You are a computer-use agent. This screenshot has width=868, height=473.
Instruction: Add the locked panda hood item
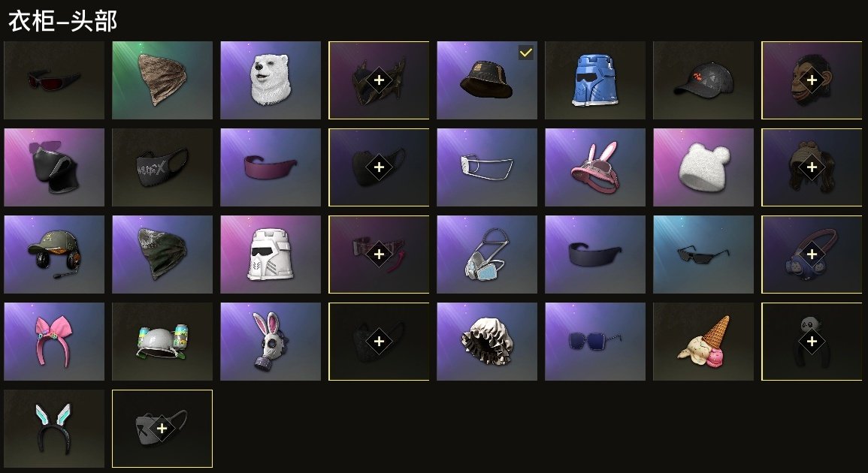tap(812, 342)
